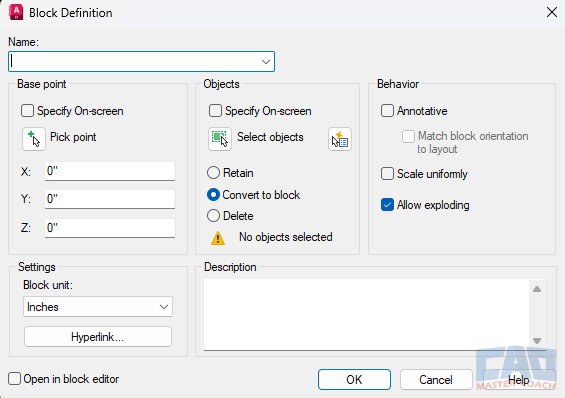Click the 'Block unit:' label
This screenshot has height=398, width=565.
pyautogui.click(x=48, y=285)
